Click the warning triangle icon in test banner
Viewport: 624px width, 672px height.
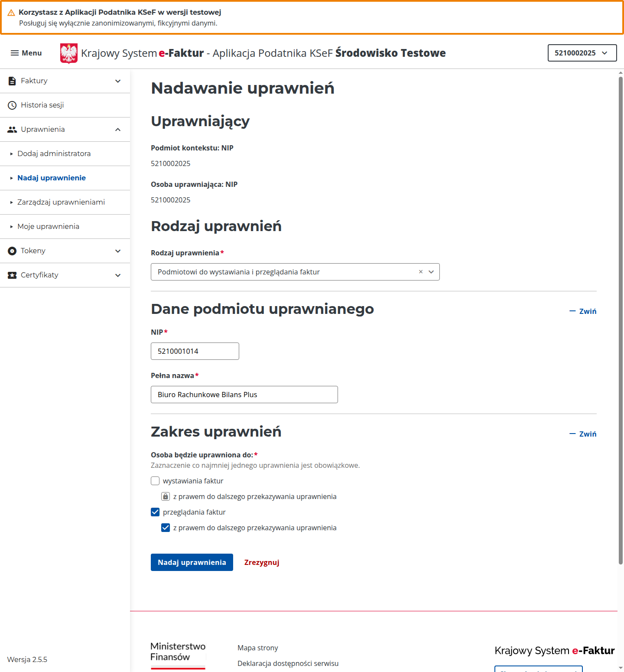(x=11, y=13)
